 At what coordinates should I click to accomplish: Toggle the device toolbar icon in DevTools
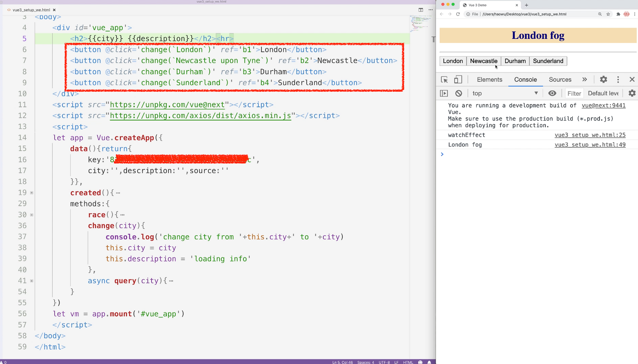coord(458,80)
